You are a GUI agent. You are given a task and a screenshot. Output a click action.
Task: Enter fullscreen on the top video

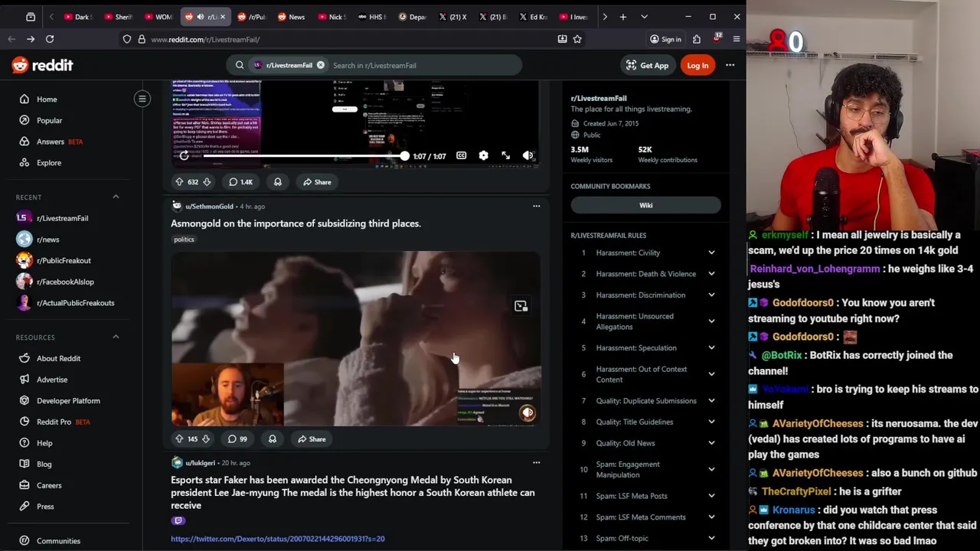505,155
